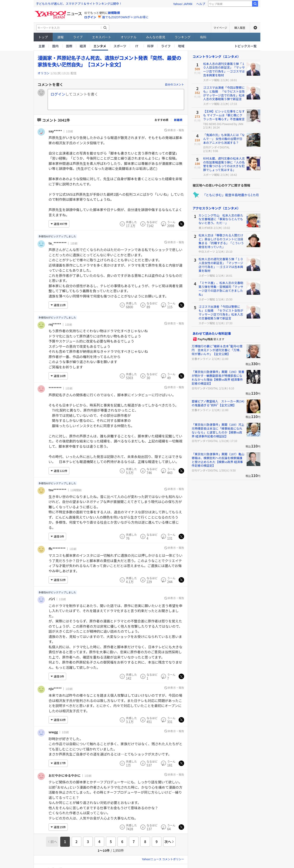
Task: Open トピックス一覧 link
Action: pyautogui.click(x=245, y=46)
